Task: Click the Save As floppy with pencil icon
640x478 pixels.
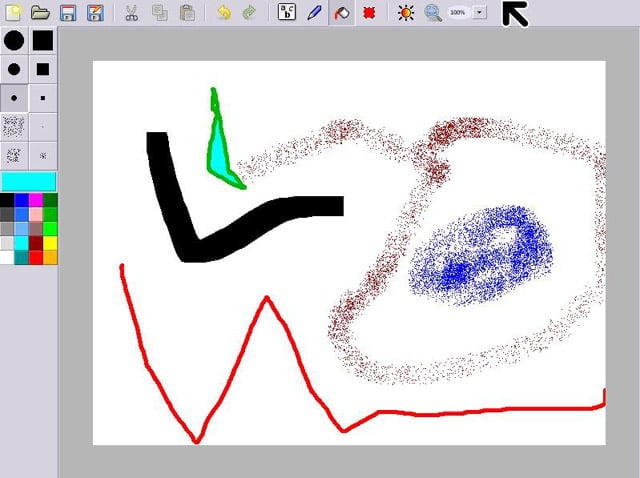Action: [96, 13]
